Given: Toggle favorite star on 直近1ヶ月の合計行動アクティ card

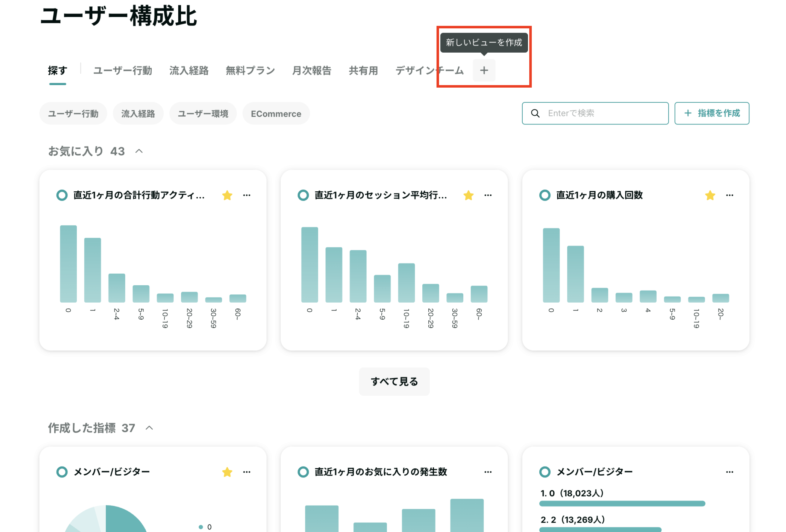Looking at the screenshot, I should pos(227,195).
